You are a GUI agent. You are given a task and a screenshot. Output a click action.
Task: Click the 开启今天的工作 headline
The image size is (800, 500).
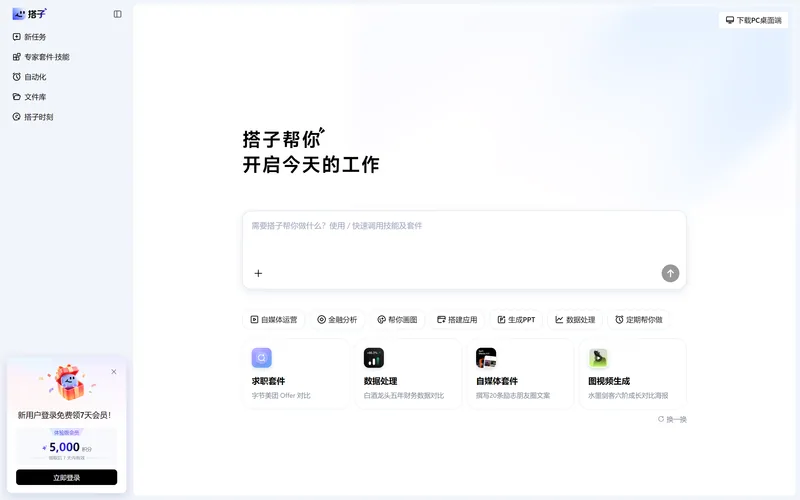[311, 165]
